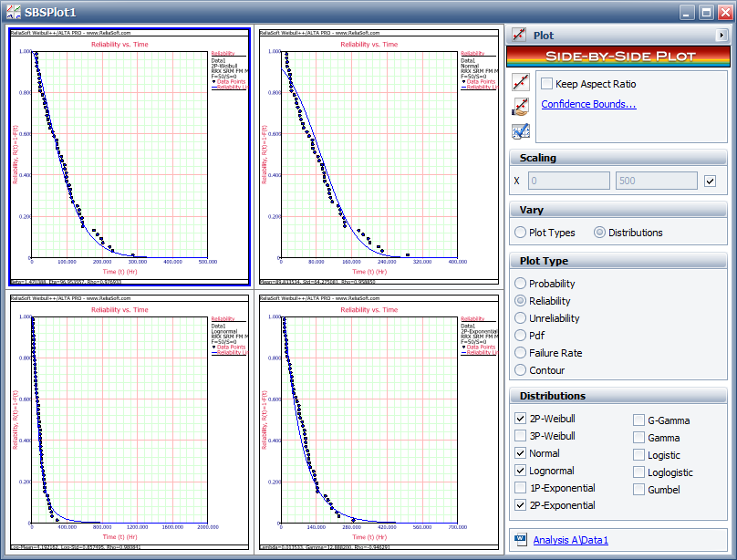Click the Plot header chart icon
The image size is (737, 560).
518,36
